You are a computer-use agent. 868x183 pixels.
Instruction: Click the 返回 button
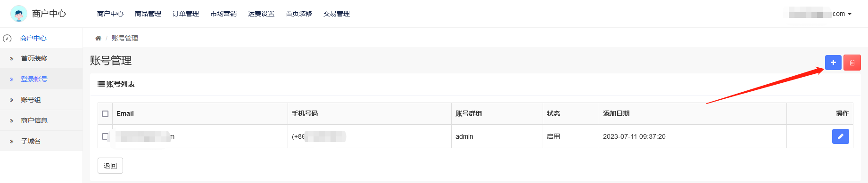coord(110,166)
